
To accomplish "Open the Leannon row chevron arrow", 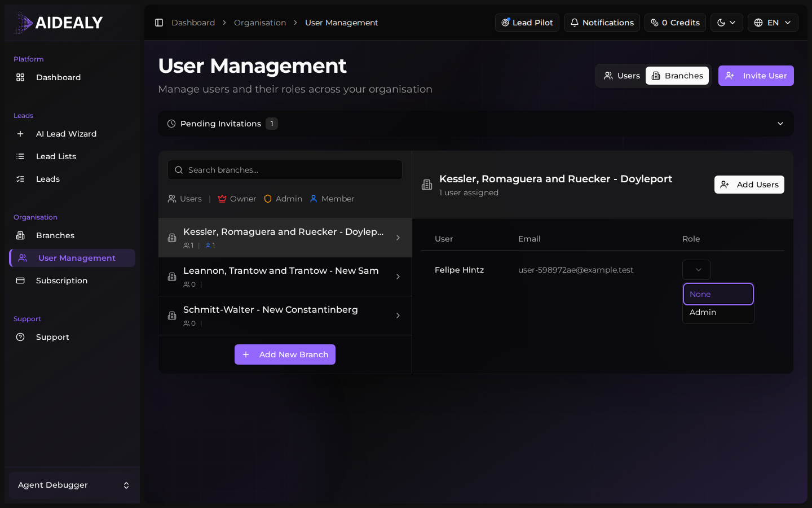I will 398,277.
